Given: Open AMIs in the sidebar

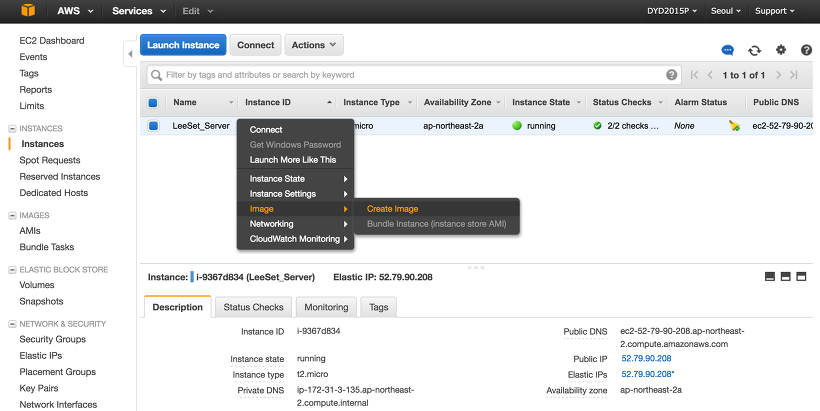Looking at the screenshot, I should (x=30, y=231).
